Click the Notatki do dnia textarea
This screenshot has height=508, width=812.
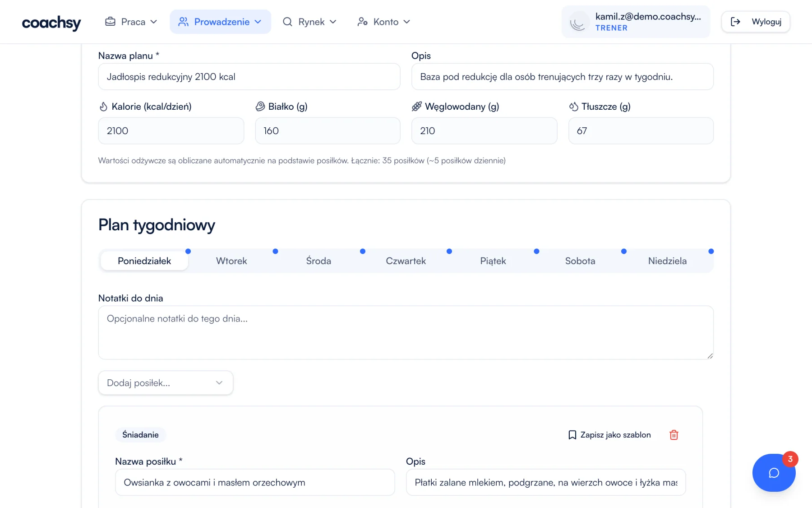coord(406,333)
